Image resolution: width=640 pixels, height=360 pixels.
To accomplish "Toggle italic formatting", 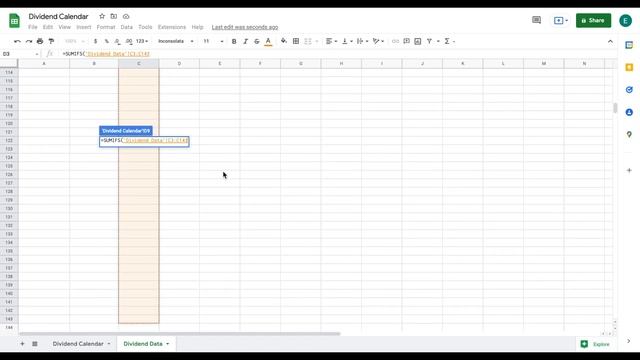I will [x=245, y=41].
